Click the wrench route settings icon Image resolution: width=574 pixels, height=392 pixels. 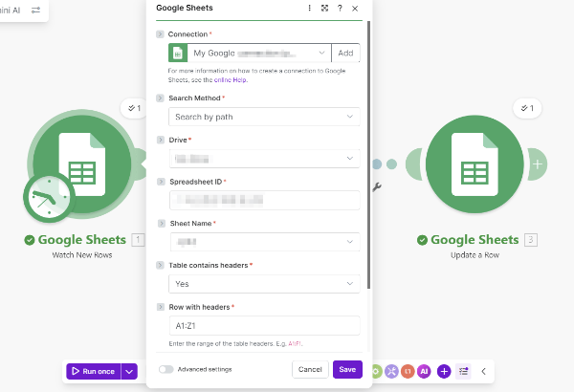click(377, 187)
